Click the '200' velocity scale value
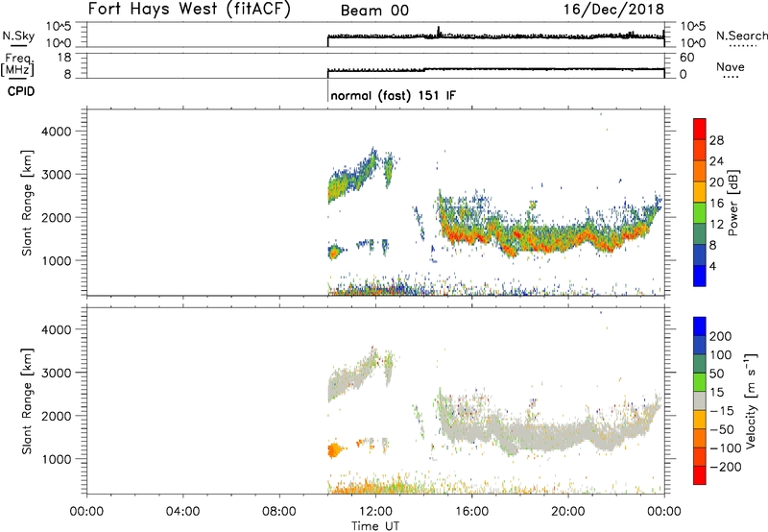Image resolution: width=768 pixels, height=532 pixels. tap(721, 336)
